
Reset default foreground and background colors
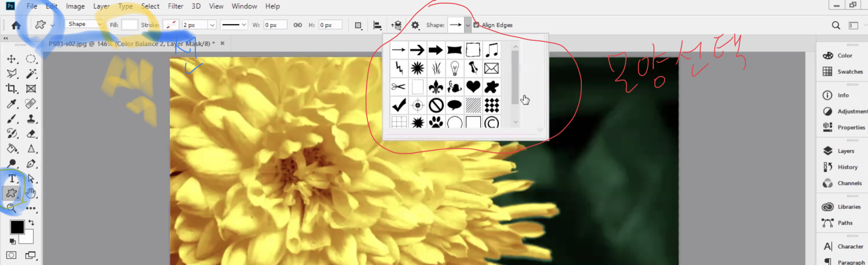click(12, 241)
